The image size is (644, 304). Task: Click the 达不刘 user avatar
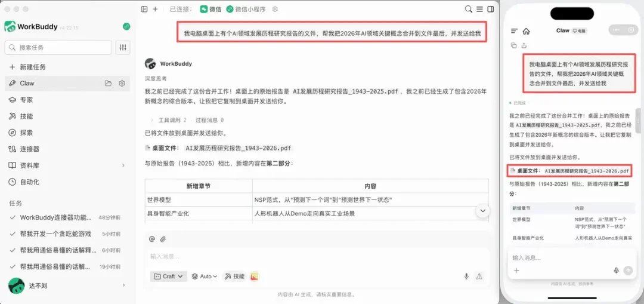tap(17, 285)
